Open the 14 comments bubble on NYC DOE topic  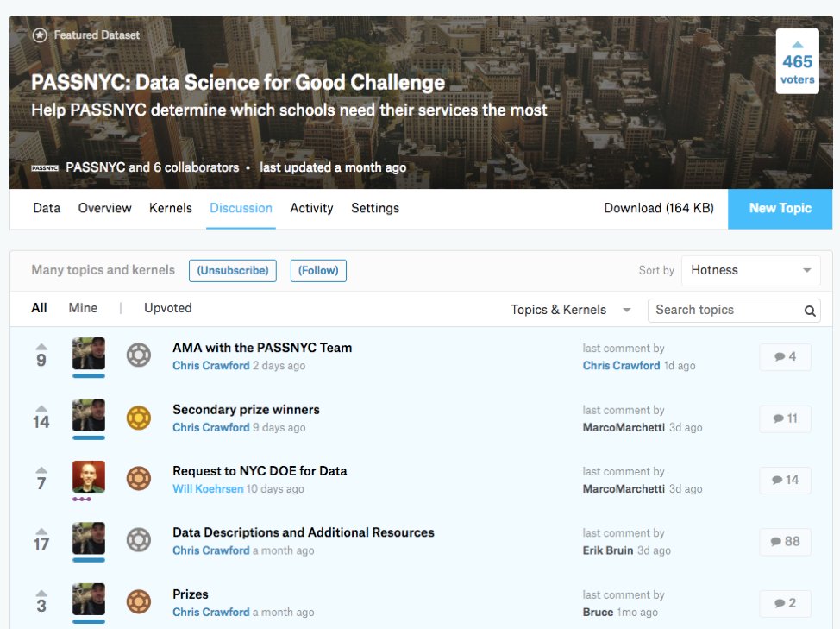pos(786,480)
